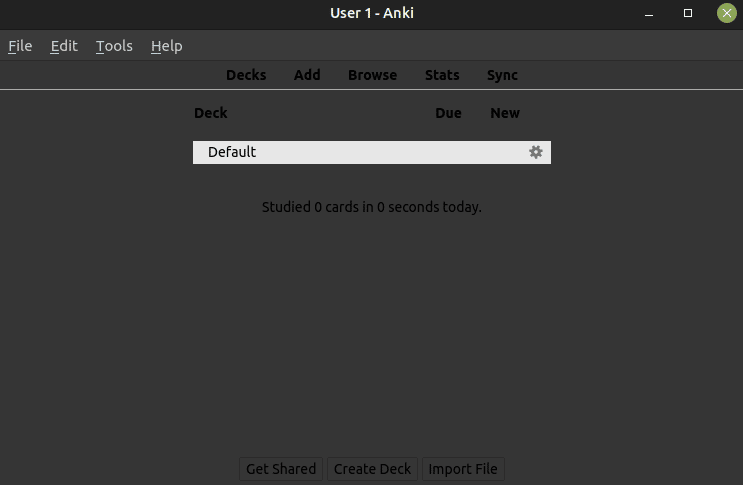The height and width of the screenshot is (485, 743).
Task: Maximize the Anki window
Action: [688, 13]
